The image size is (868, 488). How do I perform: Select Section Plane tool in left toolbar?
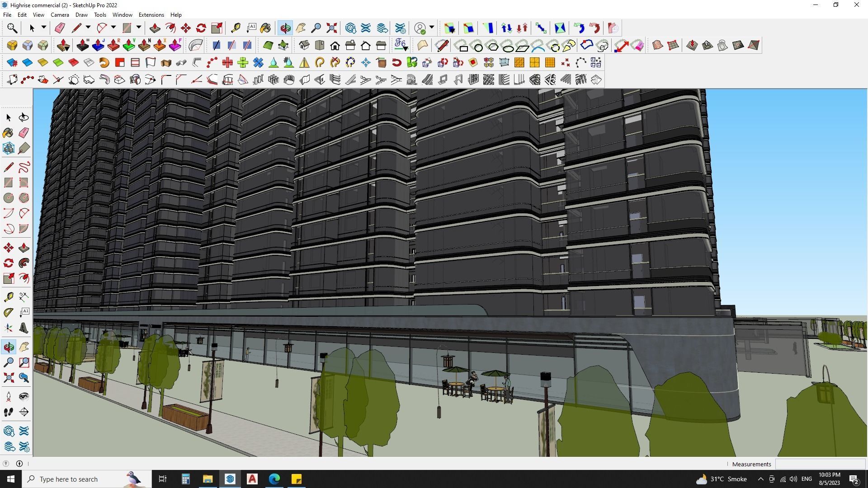click(x=24, y=412)
